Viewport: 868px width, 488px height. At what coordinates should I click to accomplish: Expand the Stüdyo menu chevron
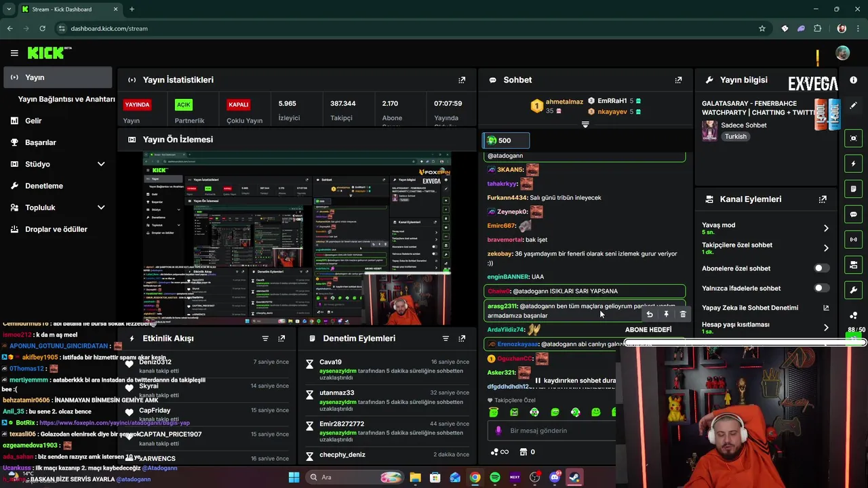click(101, 164)
